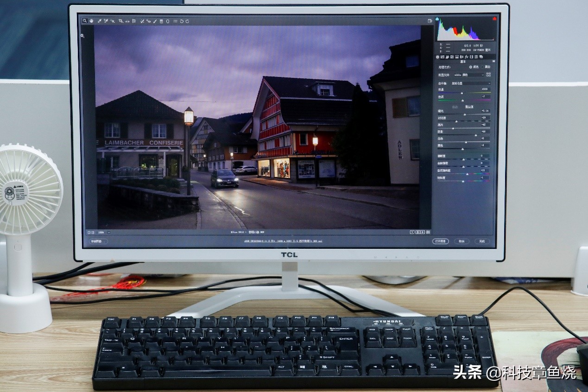The image size is (588, 392).
Task: Select the Hand tool
Action: (91, 21)
